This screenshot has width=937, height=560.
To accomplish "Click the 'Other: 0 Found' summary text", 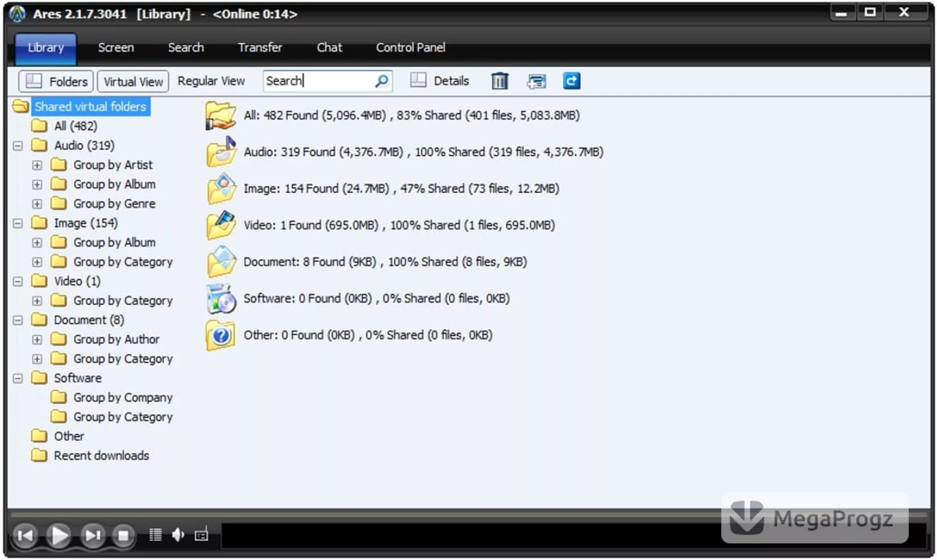I will 368,335.
